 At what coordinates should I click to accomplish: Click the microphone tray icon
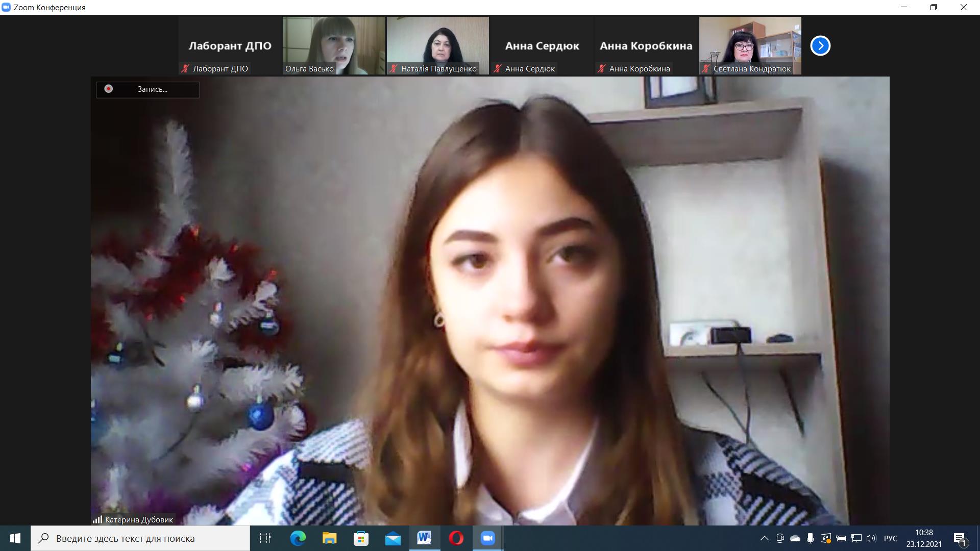click(x=810, y=538)
